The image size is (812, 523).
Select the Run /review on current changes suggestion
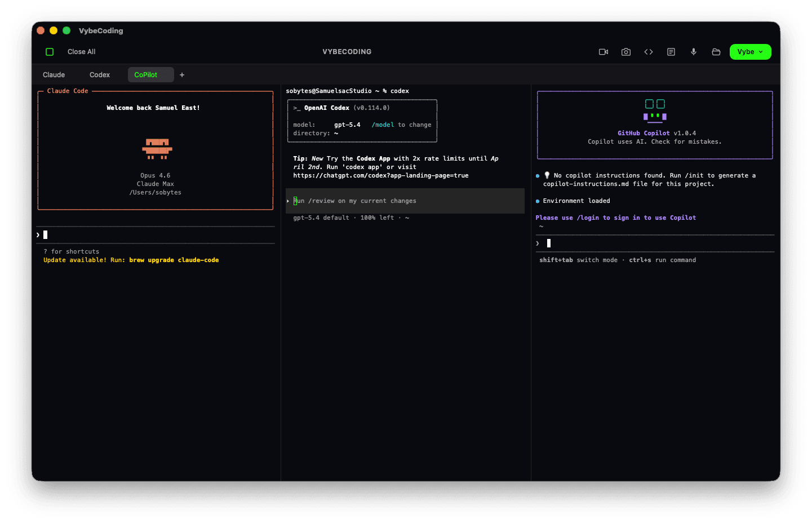pos(355,201)
